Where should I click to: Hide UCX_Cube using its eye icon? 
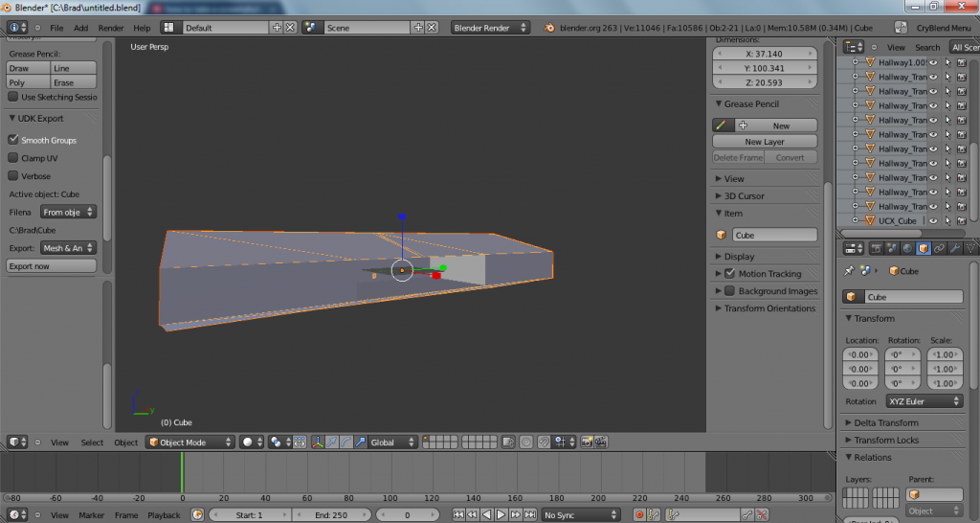[x=933, y=221]
